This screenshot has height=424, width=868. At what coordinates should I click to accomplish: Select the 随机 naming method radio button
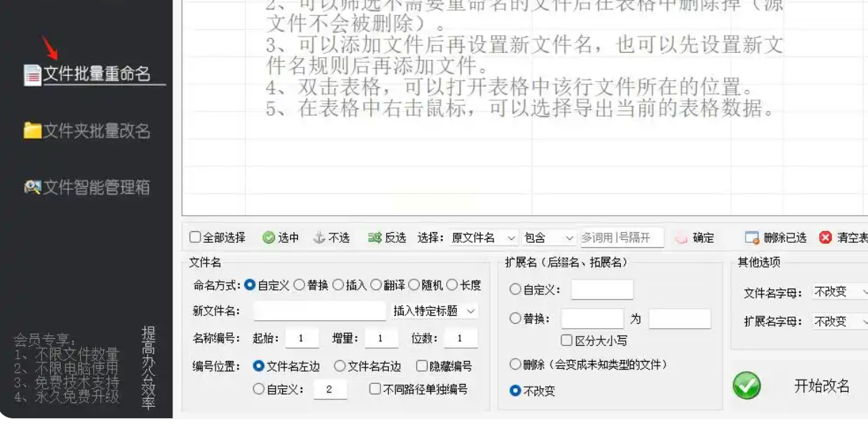(413, 285)
